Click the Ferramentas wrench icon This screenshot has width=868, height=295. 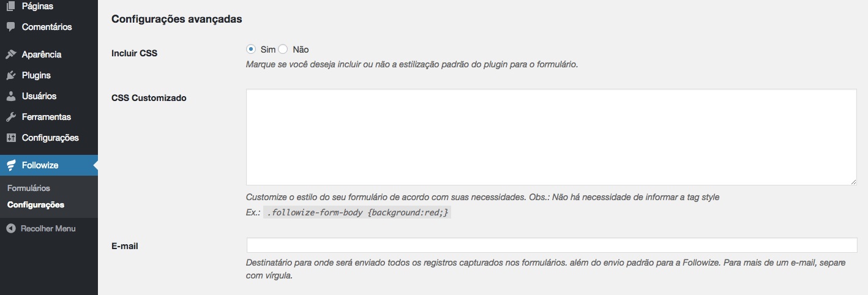[x=10, y=117]
